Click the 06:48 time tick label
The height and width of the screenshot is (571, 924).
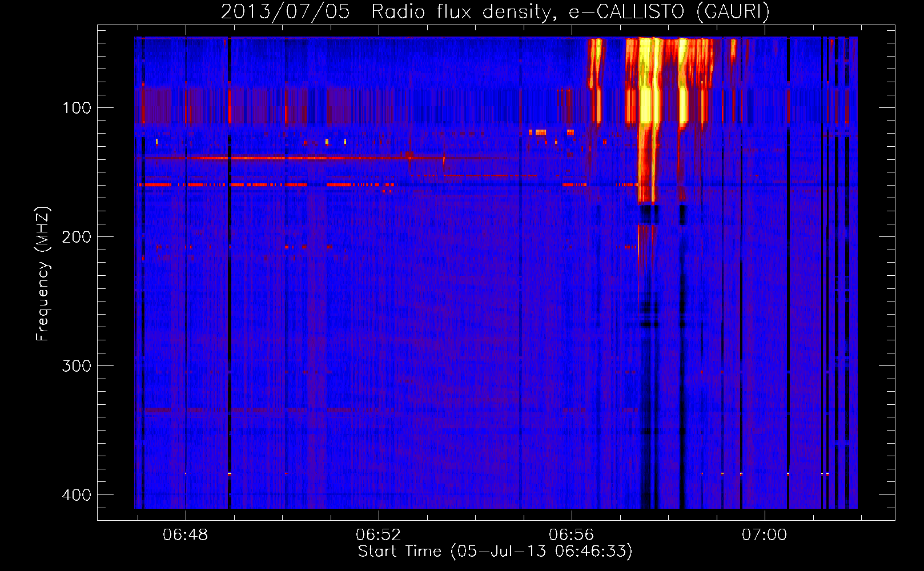pyautogui.click(x=186, y=535)
